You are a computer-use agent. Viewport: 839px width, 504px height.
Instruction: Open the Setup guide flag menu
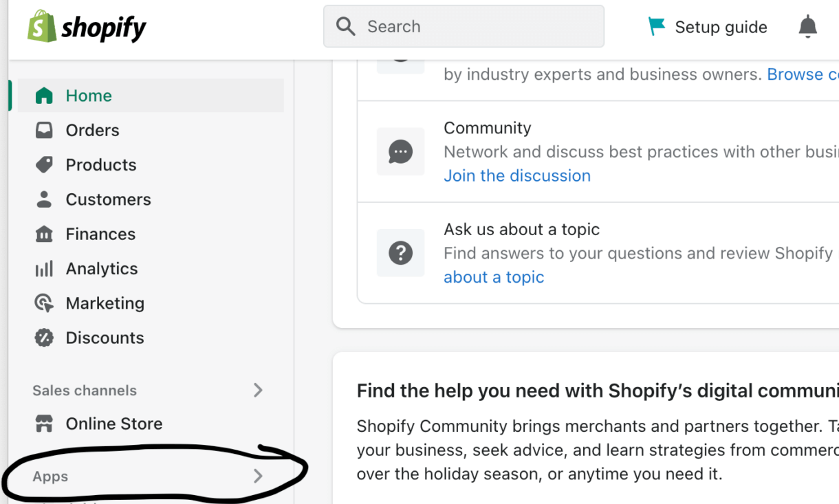coord(706,27)
